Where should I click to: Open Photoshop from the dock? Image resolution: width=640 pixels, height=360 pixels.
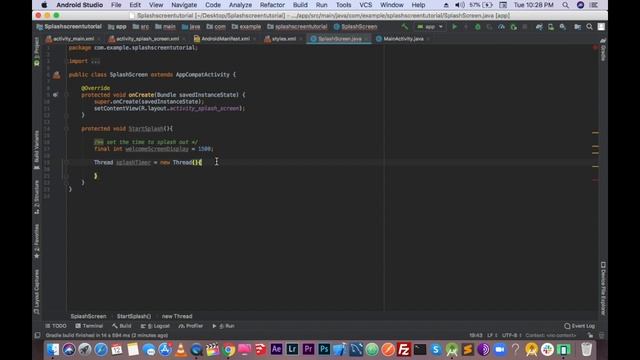click(324, 349)
